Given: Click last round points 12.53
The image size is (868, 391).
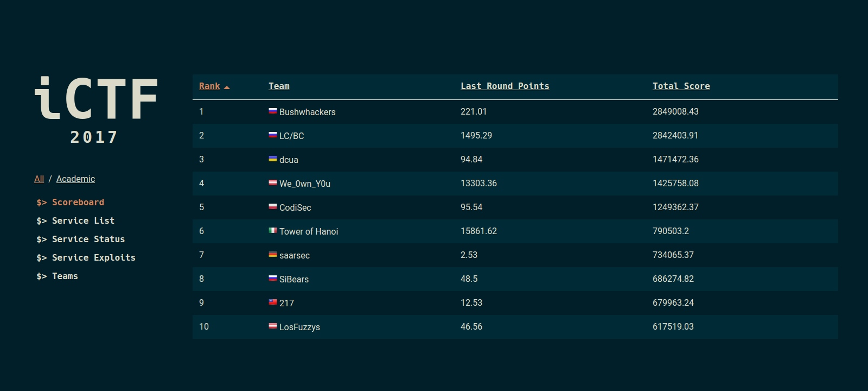Looking at the screenshot, I should (x=471, y=302).
